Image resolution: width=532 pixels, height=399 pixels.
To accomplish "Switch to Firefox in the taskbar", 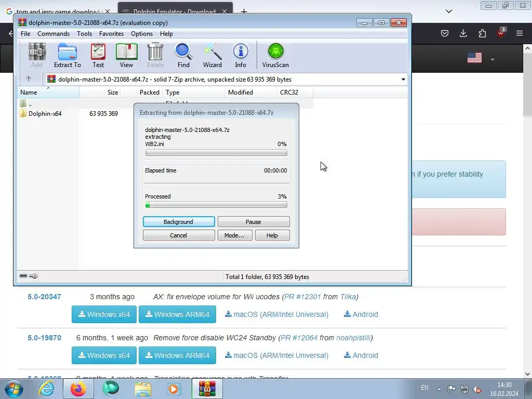I will (78, 389).
